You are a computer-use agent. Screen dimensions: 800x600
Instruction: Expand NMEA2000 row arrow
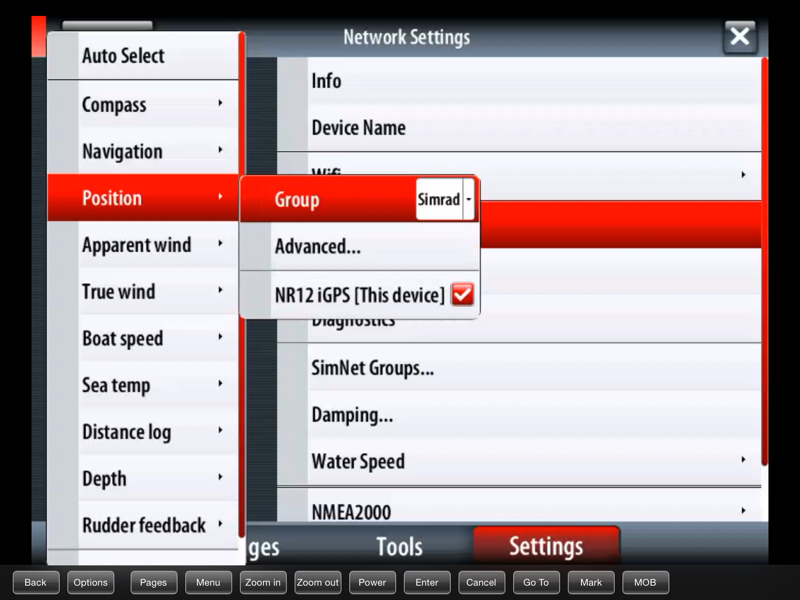(743, 510)
